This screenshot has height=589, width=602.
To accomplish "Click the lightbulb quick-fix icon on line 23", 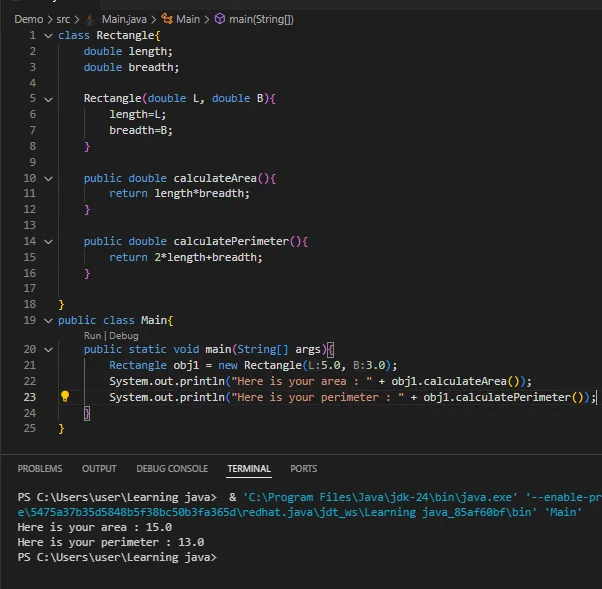I will (x=64, y=396).
